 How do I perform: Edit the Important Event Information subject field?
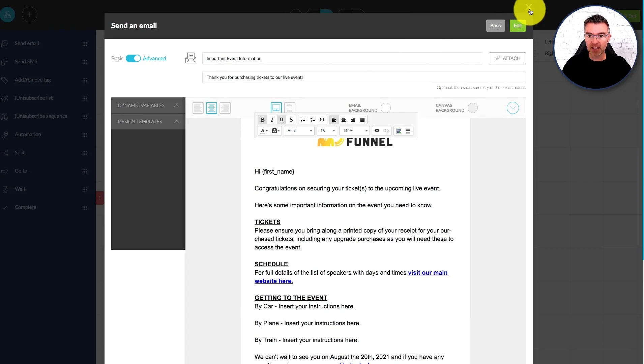[x=342, y=58]
